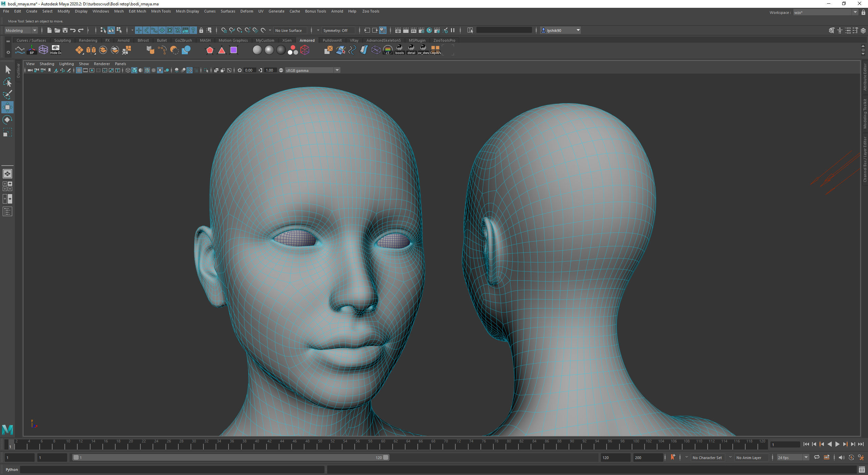Viewport: 868px width, 475px height.
Task: Choose the Paint Selection tool
Action: (7, 95)
